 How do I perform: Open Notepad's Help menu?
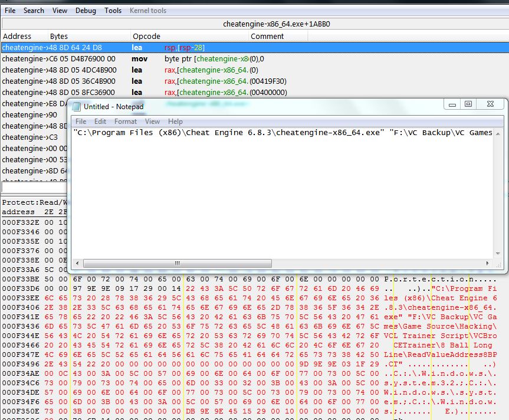point(175,122)
